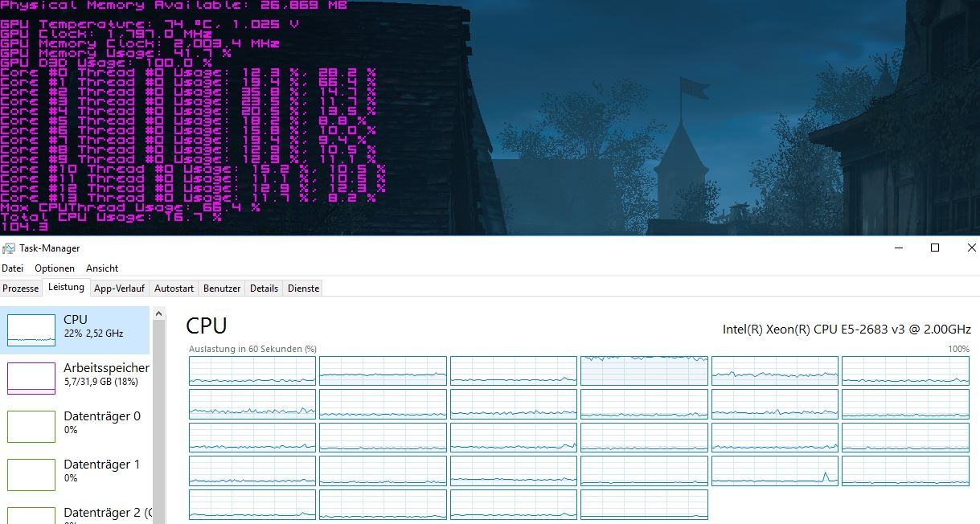980x524 pixels.
Task: Select the Leistung tab
Action: click(x=66, y=287)
